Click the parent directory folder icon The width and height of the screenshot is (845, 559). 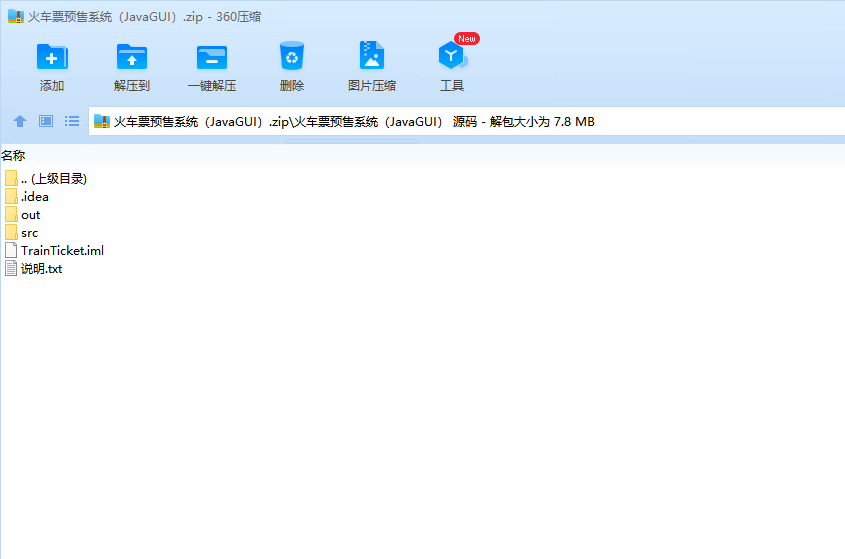tap(11, 178)
